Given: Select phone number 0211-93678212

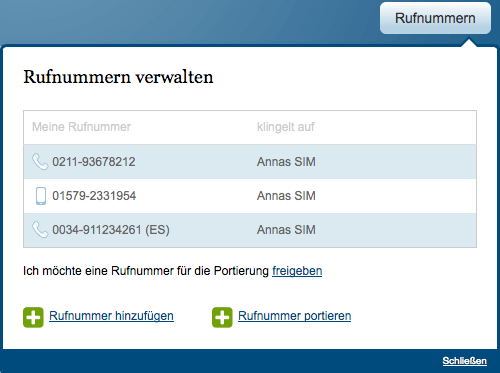Looking at the screenshot, I should 94,162.
